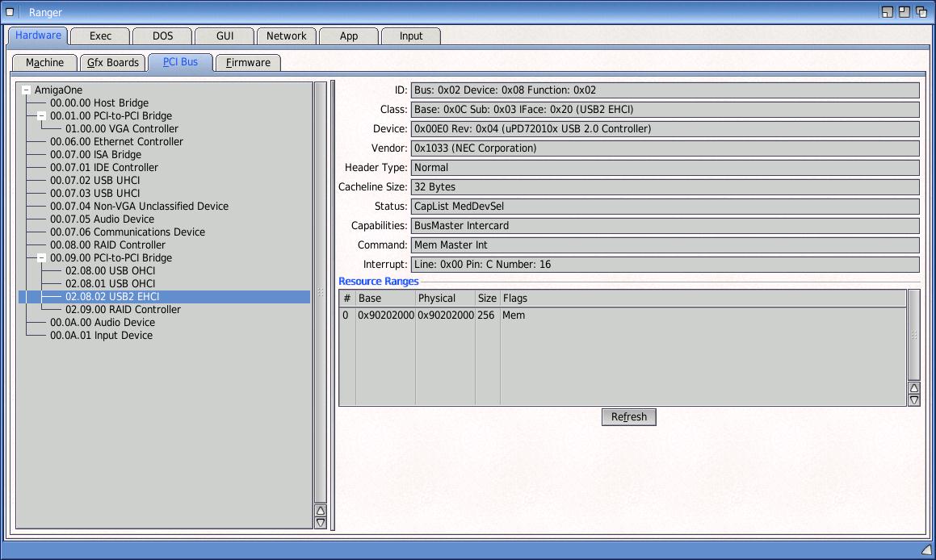Click the window resize gadget at bottom corner

[x=927, y=550]
